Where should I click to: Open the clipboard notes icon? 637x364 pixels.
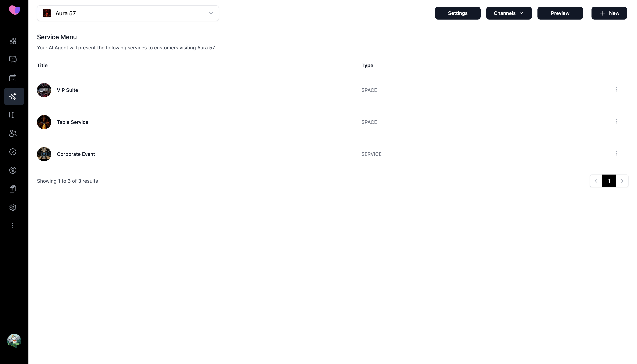coord(13,189)
